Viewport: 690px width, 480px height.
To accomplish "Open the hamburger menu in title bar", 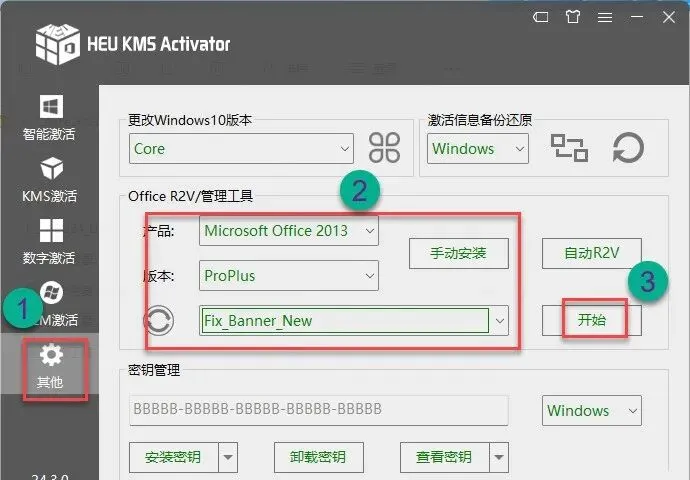I will 605,17.
